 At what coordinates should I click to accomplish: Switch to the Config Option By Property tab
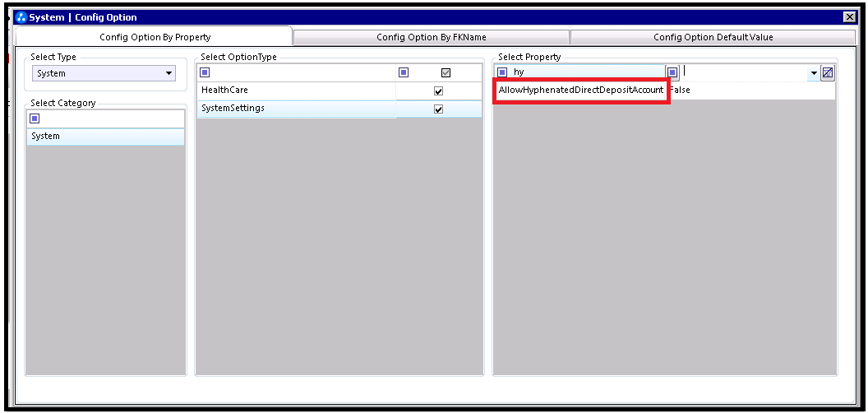coord(155,37)
